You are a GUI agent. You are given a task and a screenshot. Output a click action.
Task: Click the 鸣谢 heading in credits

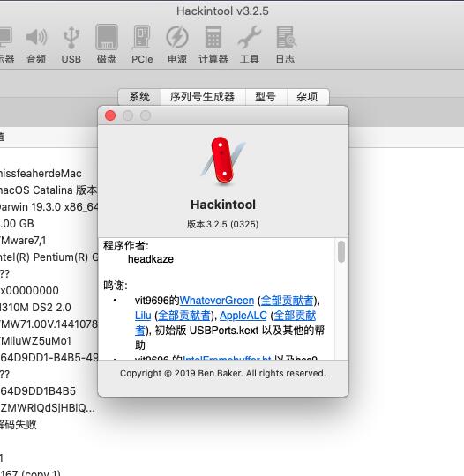click(116, 286)
